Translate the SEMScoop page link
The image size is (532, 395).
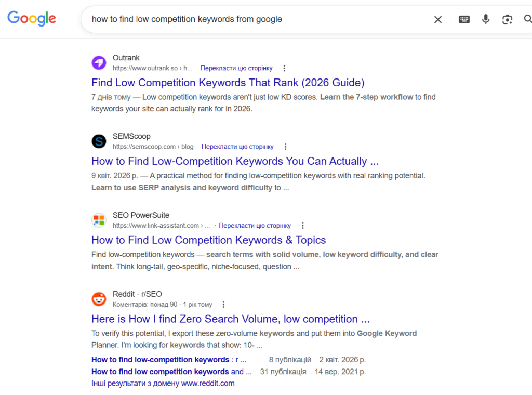click(x=237, y=147)
